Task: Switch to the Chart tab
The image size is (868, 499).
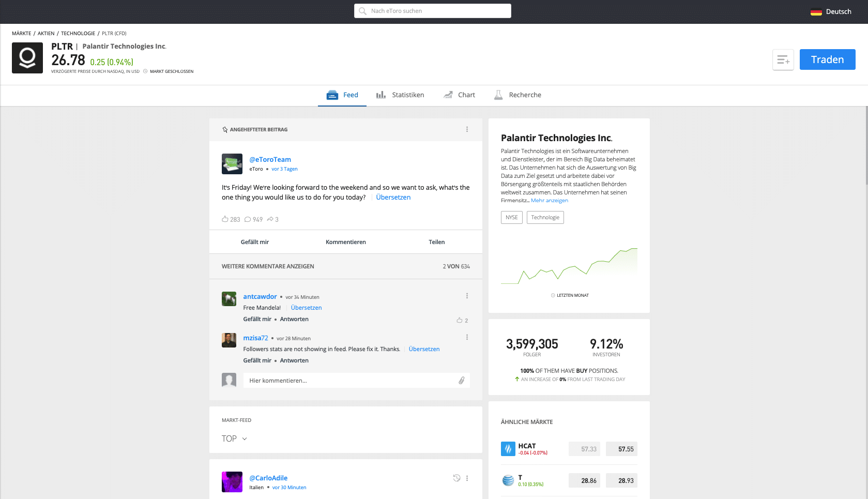Action: point(459,95)
